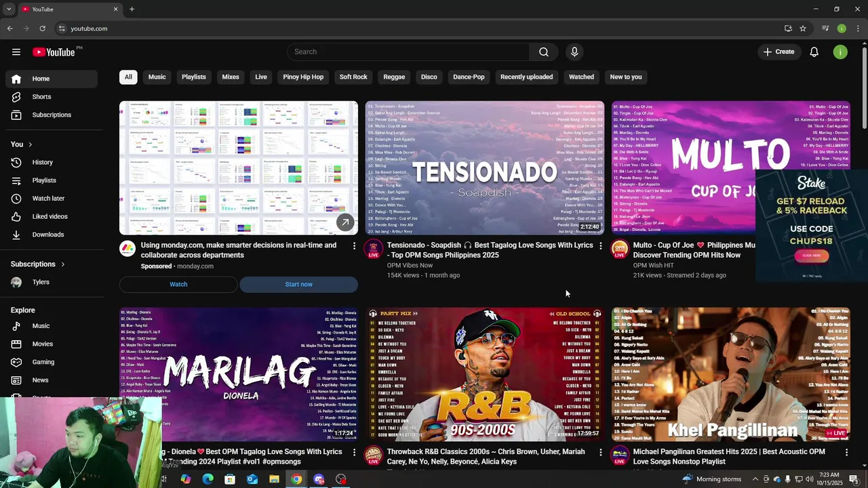Open History from the sidebar
The image size is (868, 488).
click(x=52, y=163)
